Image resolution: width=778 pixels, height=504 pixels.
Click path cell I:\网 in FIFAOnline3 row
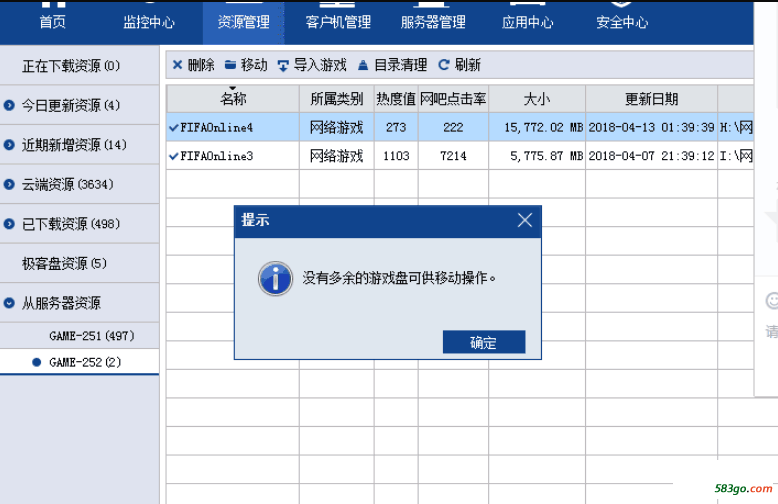736,156
